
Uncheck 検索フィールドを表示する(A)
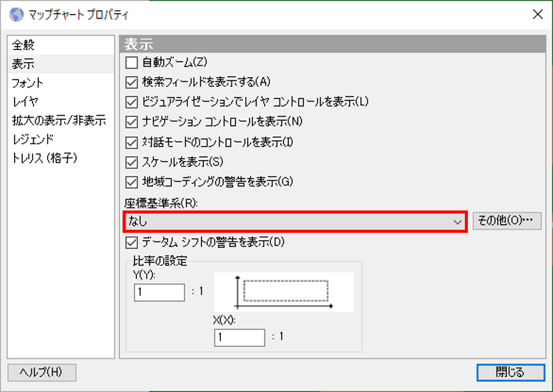[x=132, y=83]
